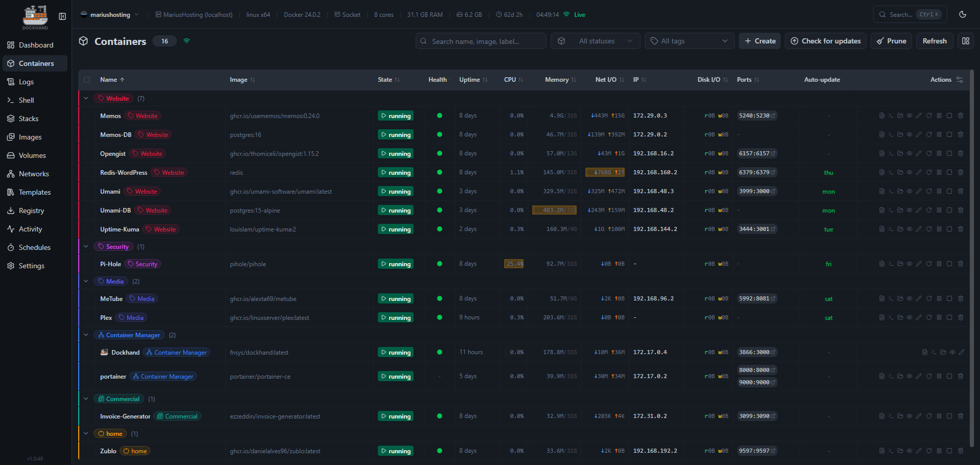Toggle dark mode moon icon
Viewport: 980px width, 465px height.
(x=963, y=15)
